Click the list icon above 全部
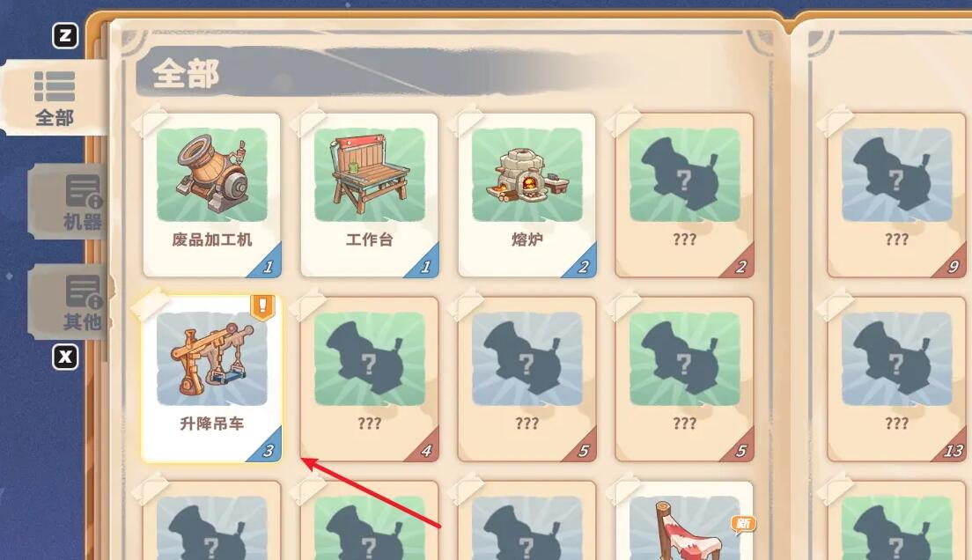This screenshot has height=560, width=972. [x=55, y=85]
